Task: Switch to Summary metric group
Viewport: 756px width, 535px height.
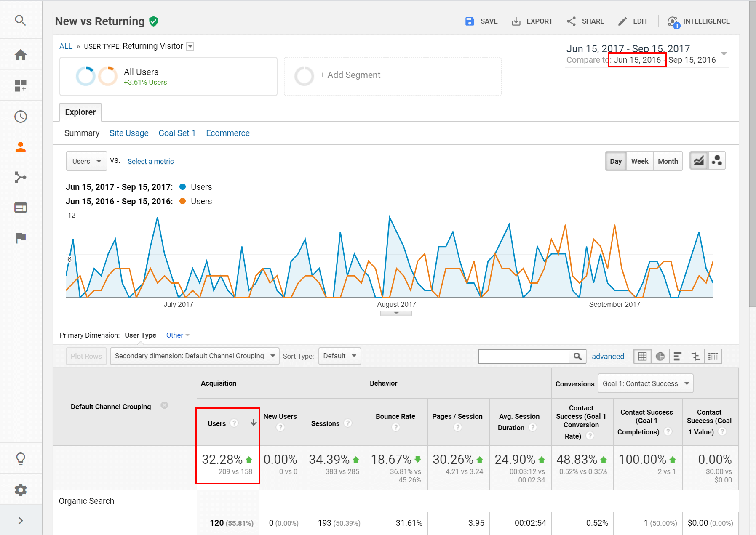Action: (x=82, y=133)
